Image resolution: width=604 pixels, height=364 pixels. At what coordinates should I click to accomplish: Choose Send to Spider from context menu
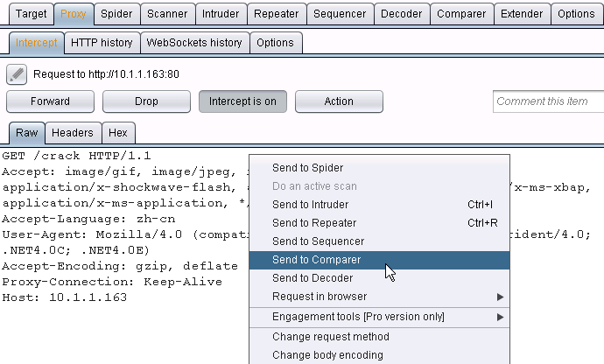[x=379, y=168]
